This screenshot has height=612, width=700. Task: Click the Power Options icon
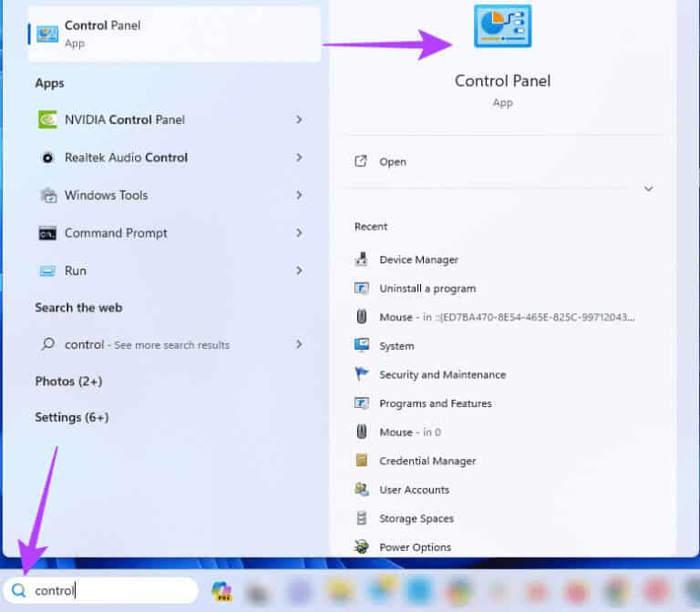361,546
